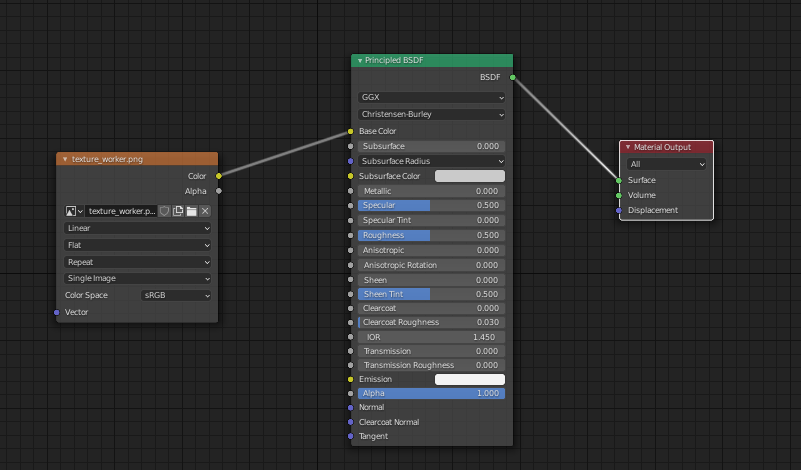This screenshot has height=470, width=801.
Task: Toggle fake user shield icon
Action: pos(165,211)
